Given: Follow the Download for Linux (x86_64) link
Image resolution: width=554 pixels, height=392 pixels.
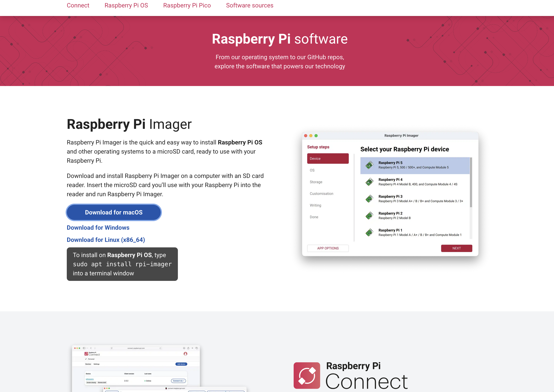Looking at the screenshot, I should 106,240.
